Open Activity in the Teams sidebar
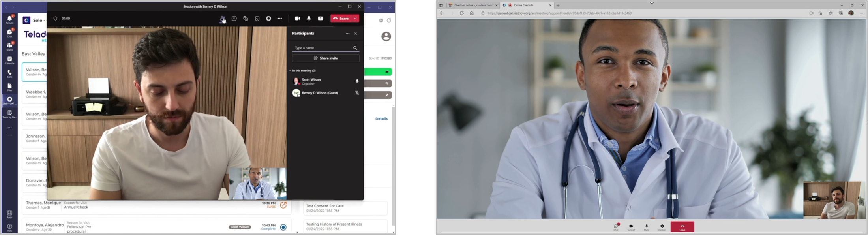The image size is (868, 235). 9,19
